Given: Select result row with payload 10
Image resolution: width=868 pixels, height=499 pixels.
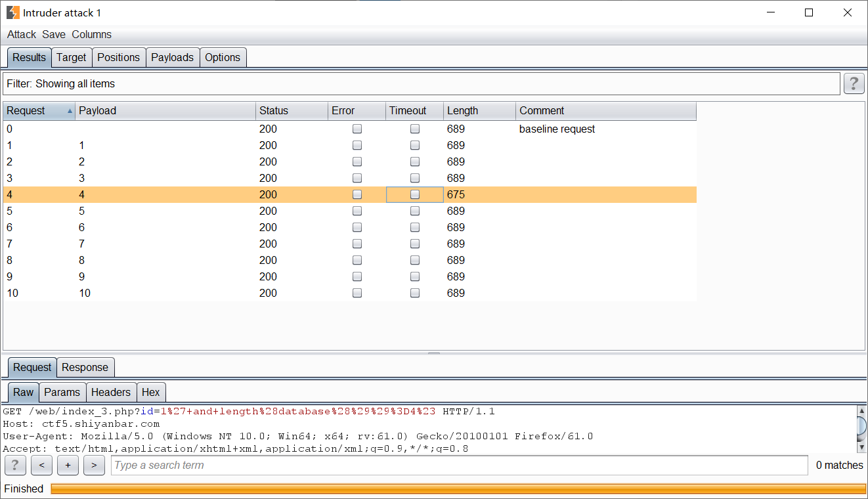Looking at the screenshot, I should 350,293.
